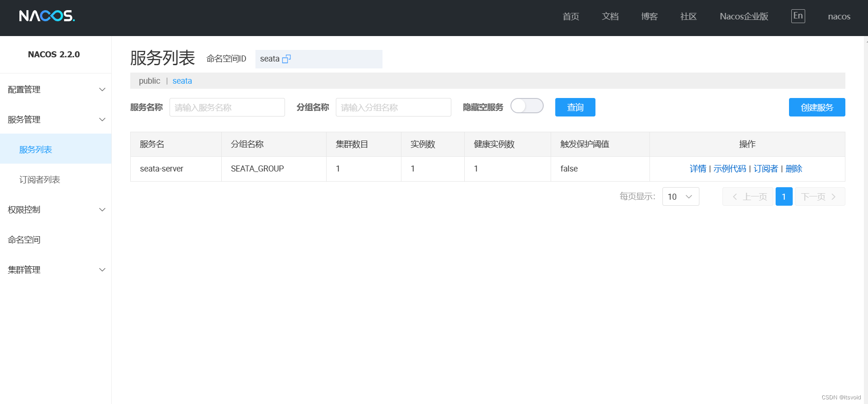
Task: Open the page size dropdown showing 10
Action: pos(680,196)
